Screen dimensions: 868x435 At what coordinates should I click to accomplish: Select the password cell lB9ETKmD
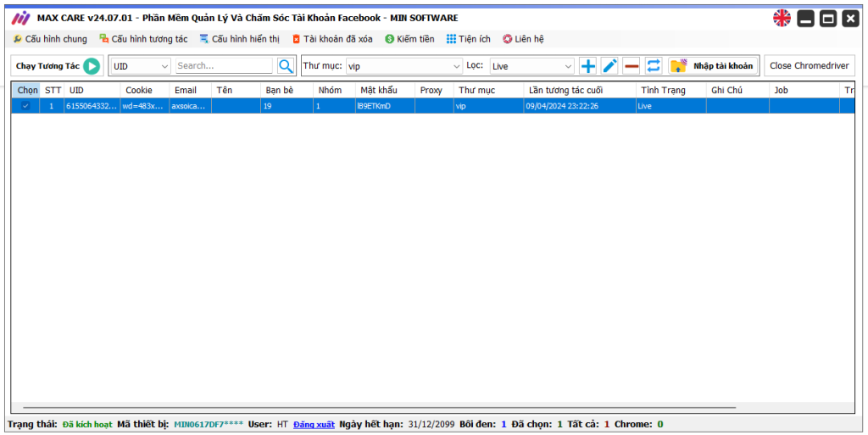coord(386,106)
